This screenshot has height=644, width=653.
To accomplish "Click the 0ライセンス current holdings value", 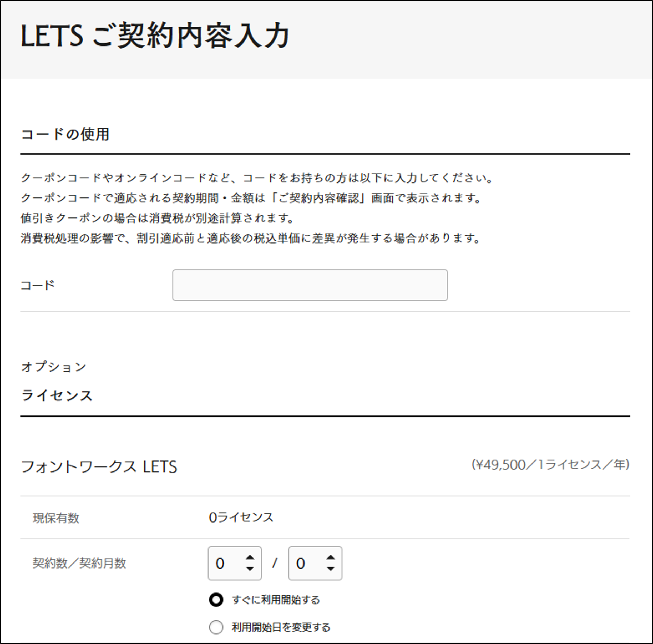I will tap(241, 517).
